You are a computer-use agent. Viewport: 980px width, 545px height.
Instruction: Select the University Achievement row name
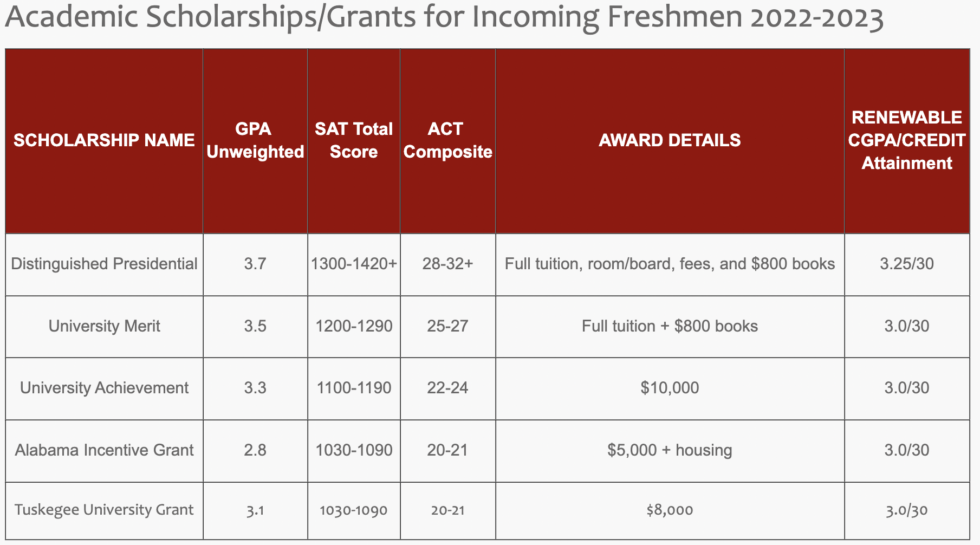104,388
